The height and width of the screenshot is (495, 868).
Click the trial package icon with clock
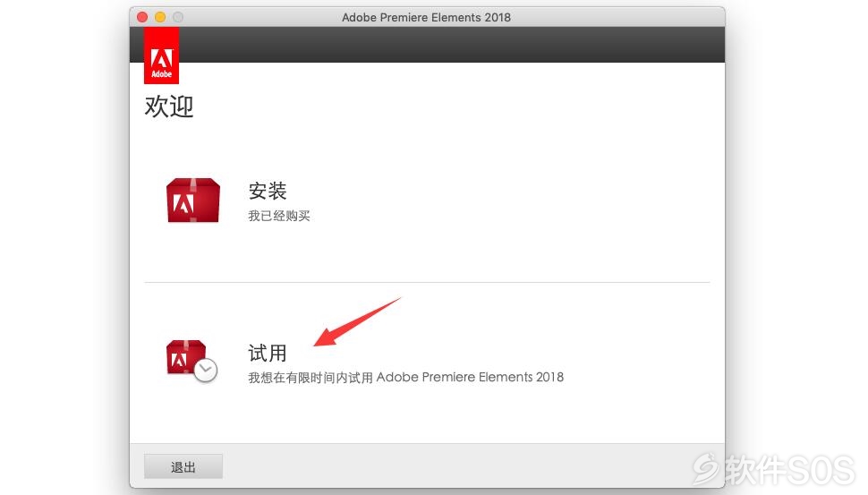point(191,361)
